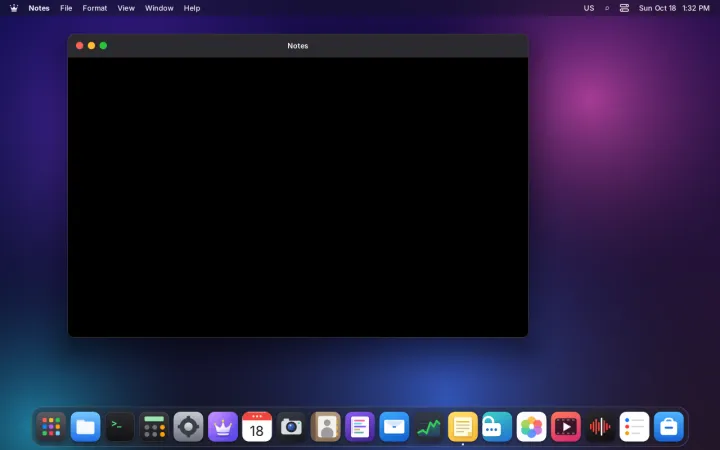This screenshot has width=720, height=450.
Task: Launch Voice Memos waveform icon in dock
Action: [x=600, y=427]
